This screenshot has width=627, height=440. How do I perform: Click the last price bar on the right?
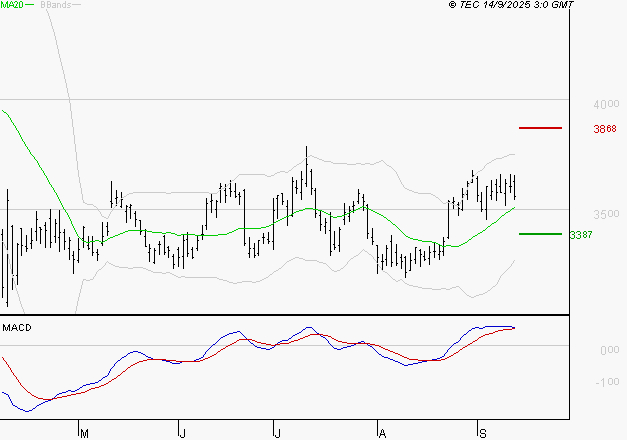pyautogui.click(x=514, y=187)
